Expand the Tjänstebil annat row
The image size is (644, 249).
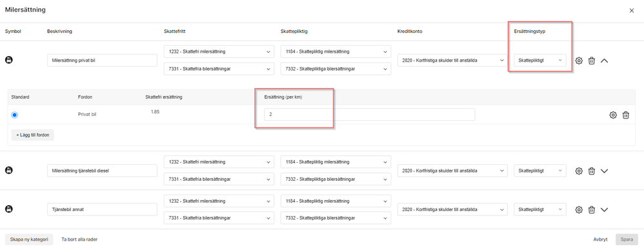(604, 210)
